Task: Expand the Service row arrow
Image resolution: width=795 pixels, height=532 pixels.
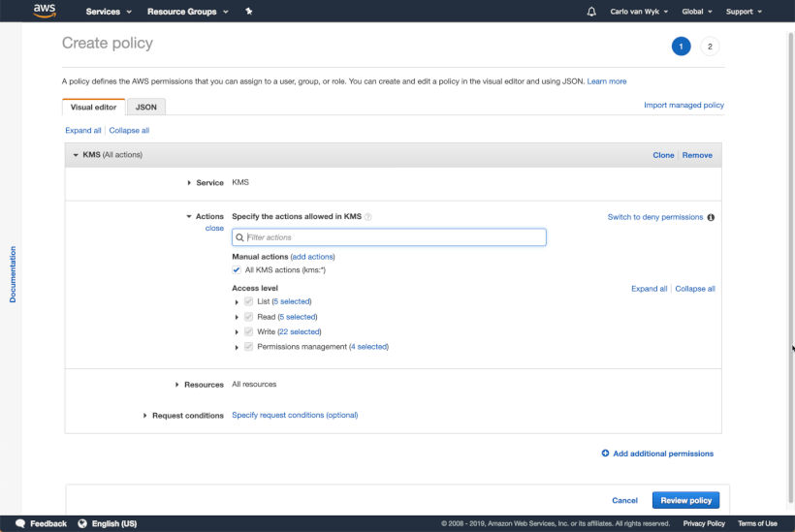Action: (x=189, y=182)
